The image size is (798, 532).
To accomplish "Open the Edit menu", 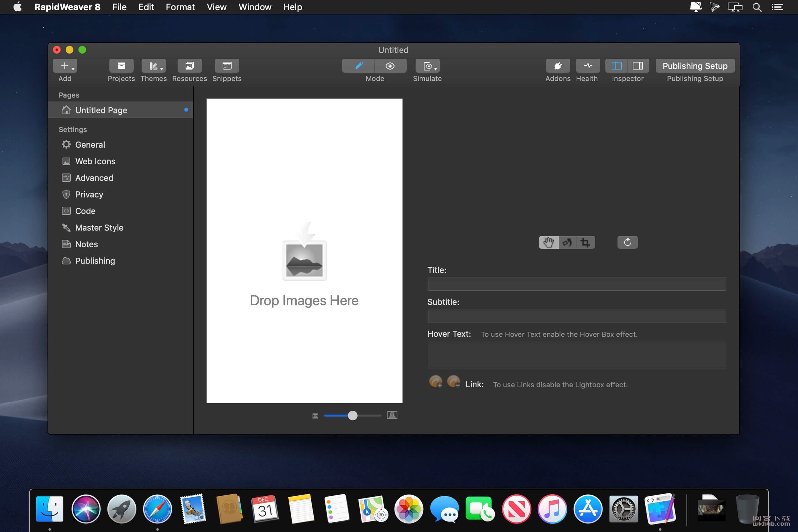I will click(x=146, y=7).
